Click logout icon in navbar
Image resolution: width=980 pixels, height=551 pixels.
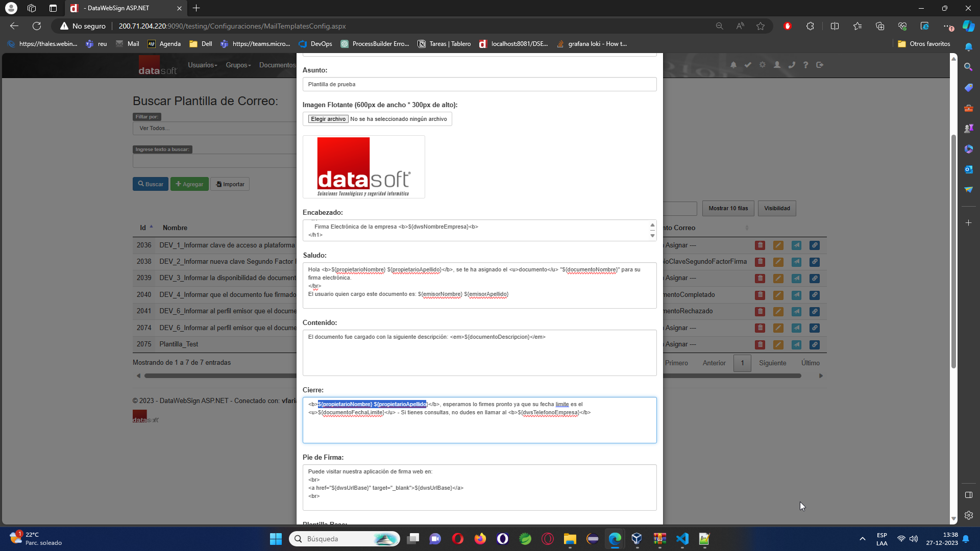[x=820, y=65]
